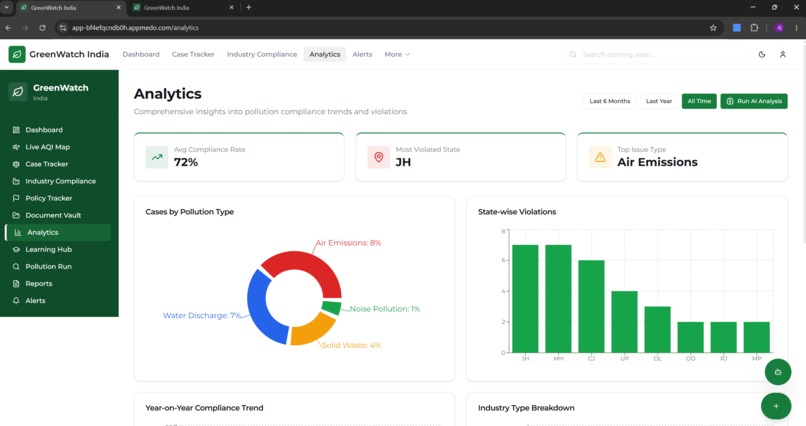Open Dashboard in the top navigation
The width and height of the screenshot is (806, 426).
point(141,54)
